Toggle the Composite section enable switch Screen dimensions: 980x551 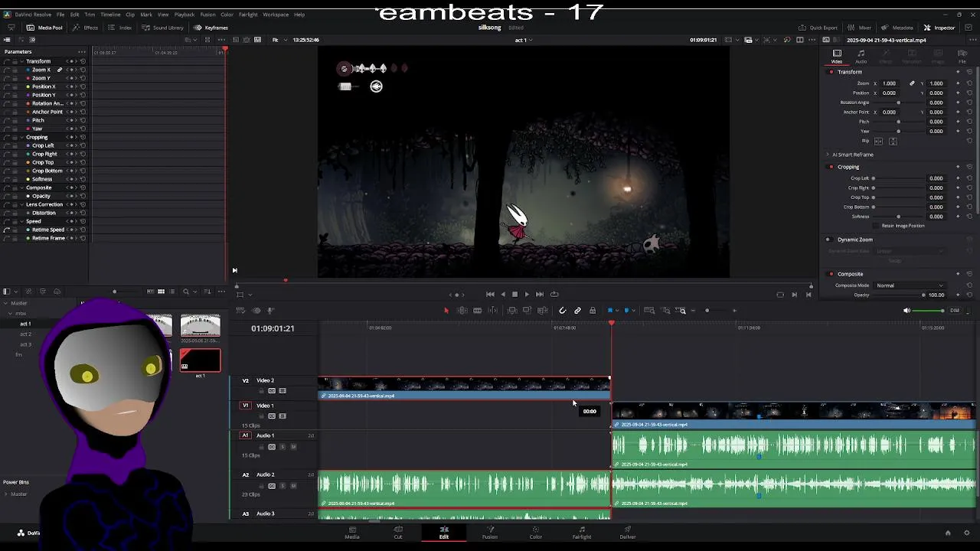(831, 274)
